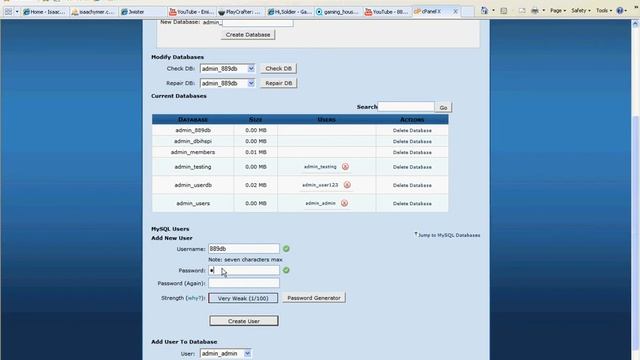
Task: Open a new blank tab
Action: point(468,12)
